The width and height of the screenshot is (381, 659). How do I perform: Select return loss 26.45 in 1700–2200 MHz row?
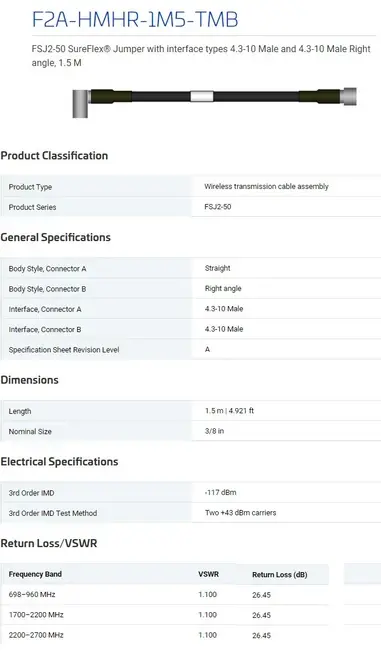261,615
